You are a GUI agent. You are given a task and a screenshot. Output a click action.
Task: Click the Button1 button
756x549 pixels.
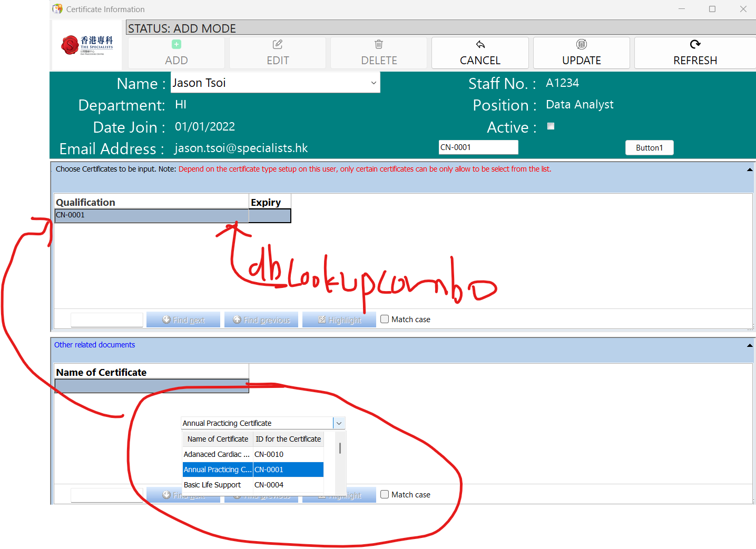(649, 148)
